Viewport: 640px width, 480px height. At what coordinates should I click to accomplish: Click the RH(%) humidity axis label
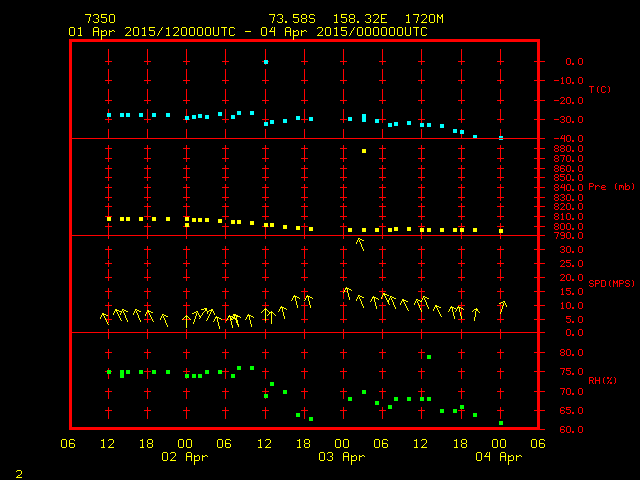tap(601, 381)
